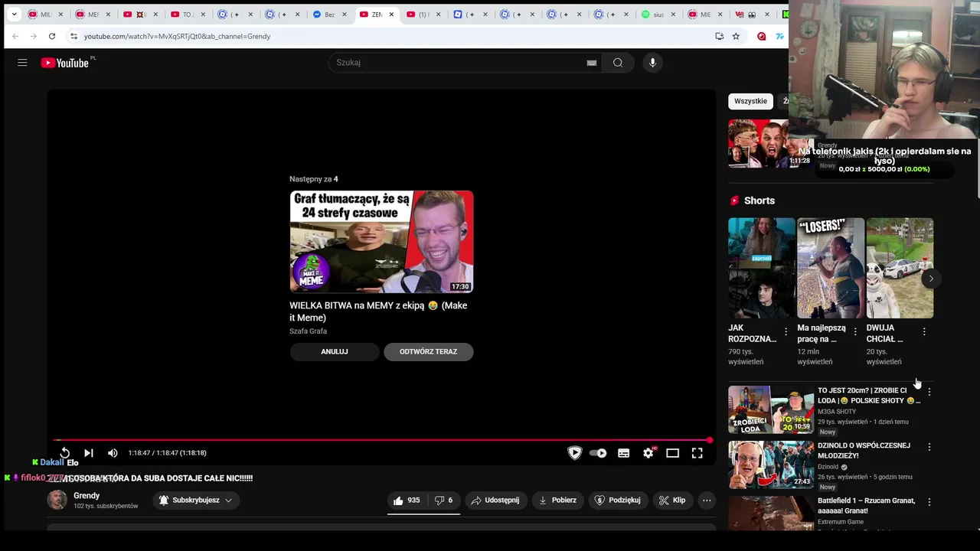
Task: Open TO JEST 20cm video thumbnail
Action: click(771, 409)
